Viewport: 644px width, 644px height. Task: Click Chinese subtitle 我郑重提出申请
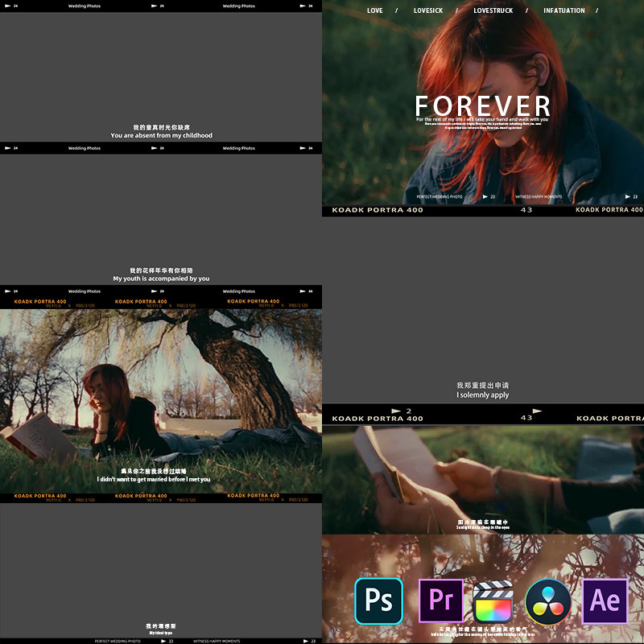point(482,386)
